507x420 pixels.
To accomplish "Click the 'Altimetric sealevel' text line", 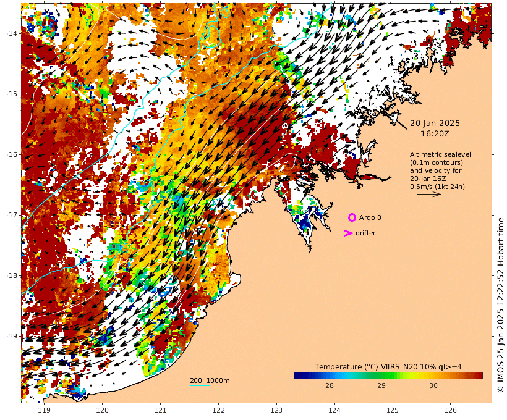I will pos(440,154).
